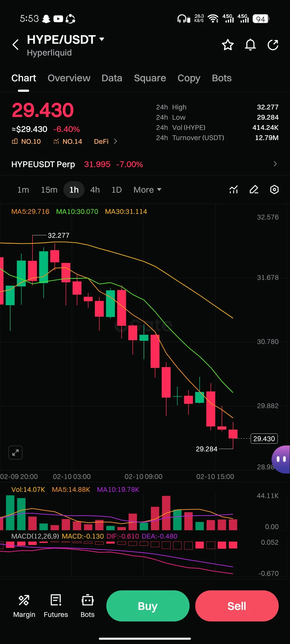Open the drawing pencil tool
The height and width of the screenshot is (644, 290).
click(254, 189)
